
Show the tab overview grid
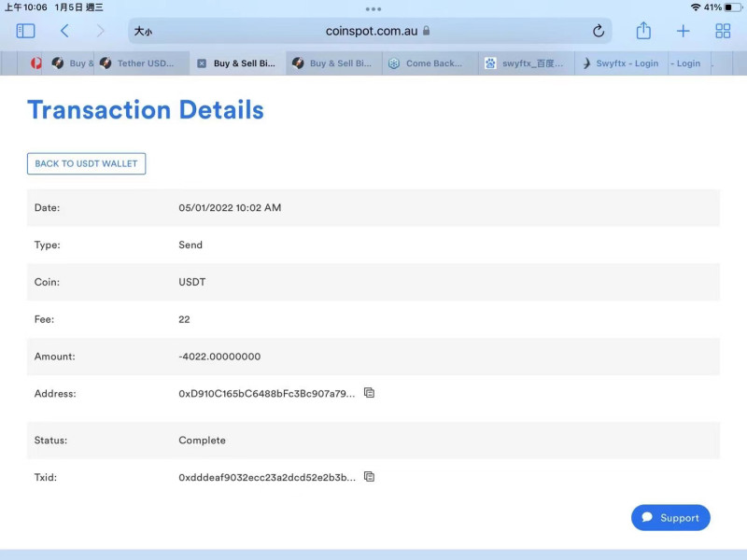click(x=723, y=31)
